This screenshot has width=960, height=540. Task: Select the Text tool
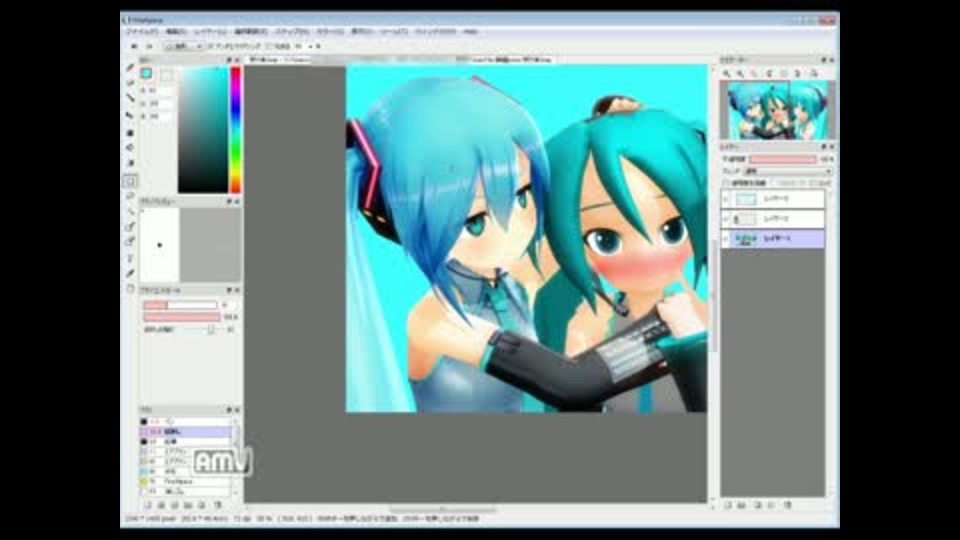click(130, 258)
